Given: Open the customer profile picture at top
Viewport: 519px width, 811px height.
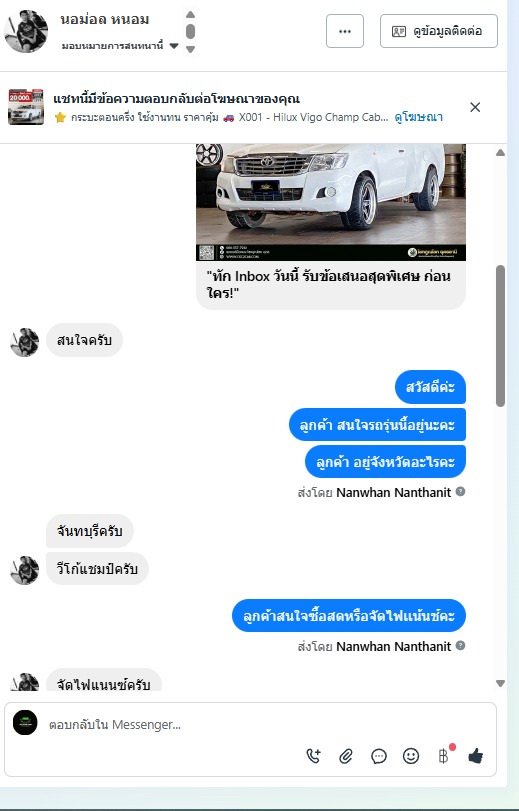Looking at the screenshot, I should tap(26, 31).
